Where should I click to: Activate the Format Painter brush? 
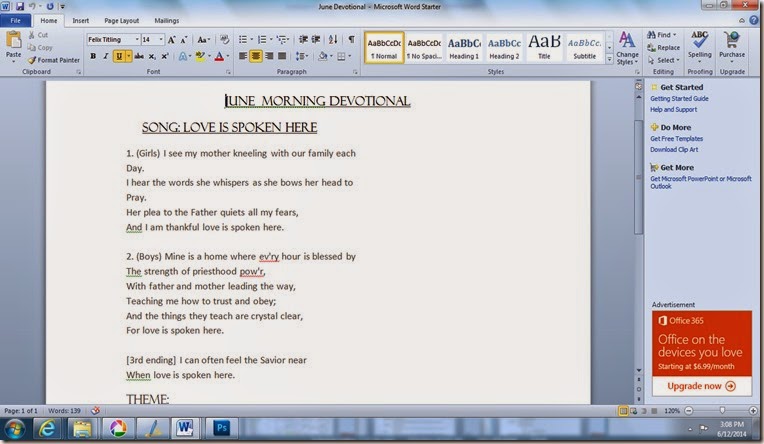click(54, 60)
